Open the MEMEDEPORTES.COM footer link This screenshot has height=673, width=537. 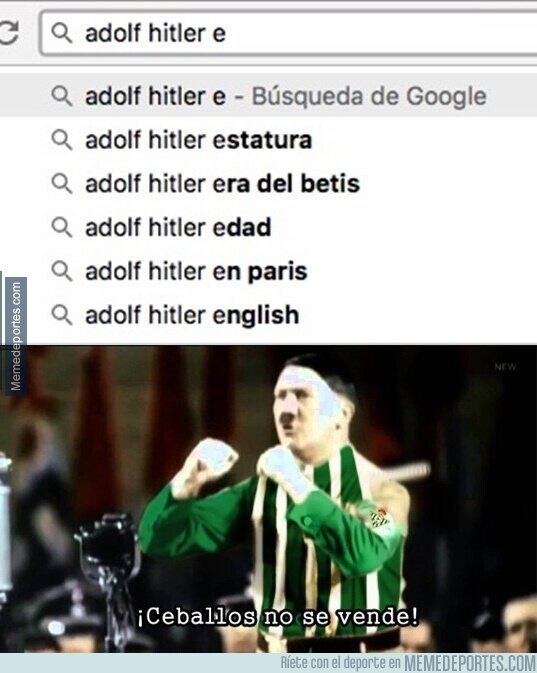[470, 663]
